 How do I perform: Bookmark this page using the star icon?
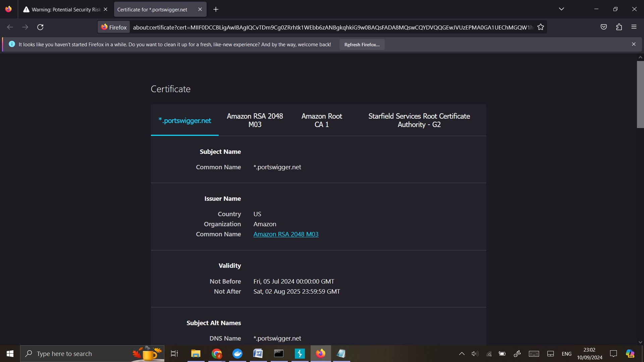541,27
